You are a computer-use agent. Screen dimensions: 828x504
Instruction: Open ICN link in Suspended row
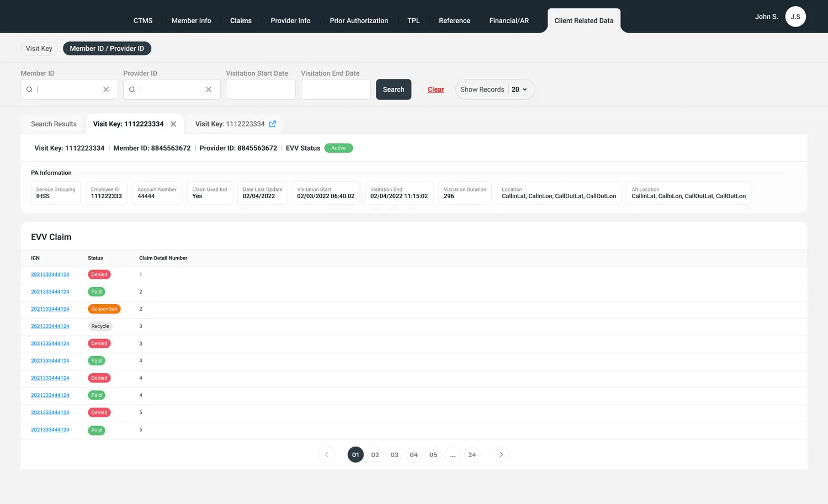point(50,309)
